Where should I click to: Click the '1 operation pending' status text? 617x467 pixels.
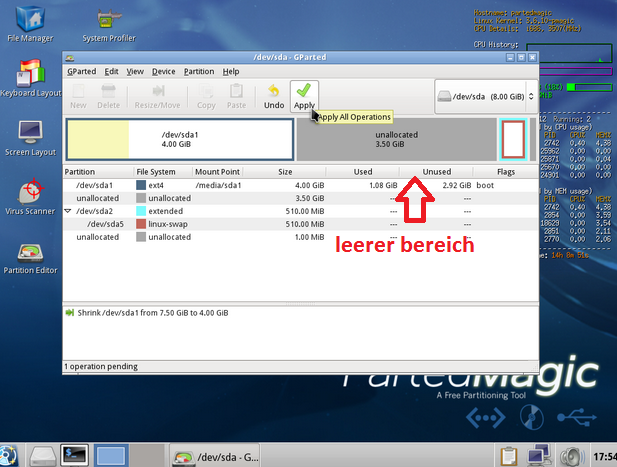(101, 367)
